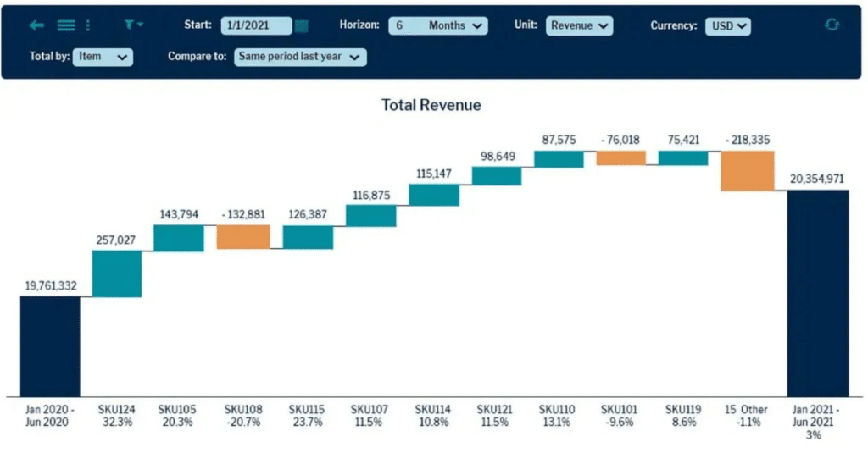The width and height of the screenshot is (868, 453).
Task: Select the SKU124 teal bar labeled 257,027
Action: click(117, 273)
